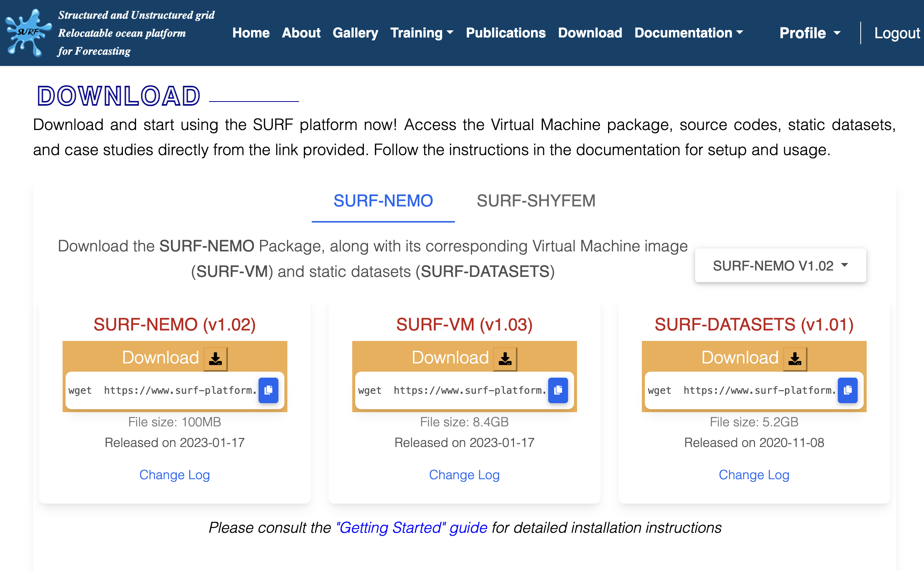Image resolution: width=924 pixels, height=571 pixels.
Task: Click the SURF-NEMO wget URL field
Action: click(162, 390)
